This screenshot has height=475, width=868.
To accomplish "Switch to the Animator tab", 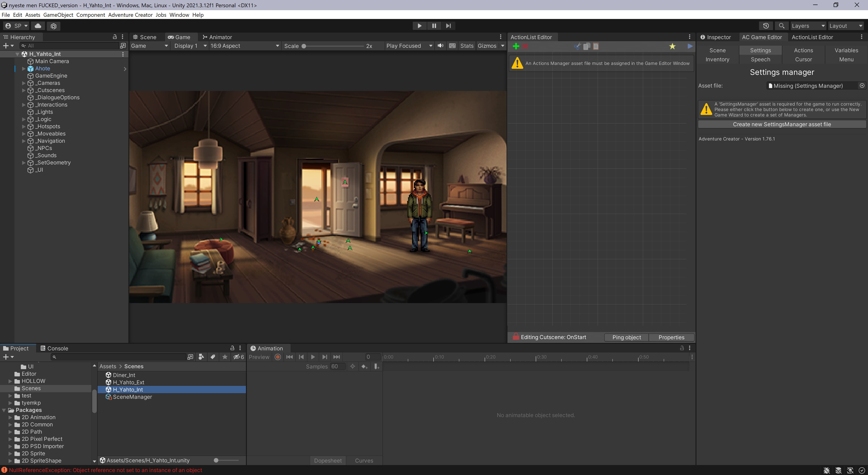I will tap(217, 37).
